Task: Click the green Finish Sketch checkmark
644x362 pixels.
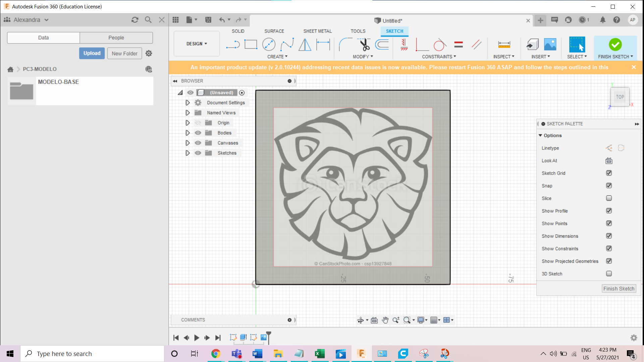Action: pyautogui.click(x=615, y=44)
